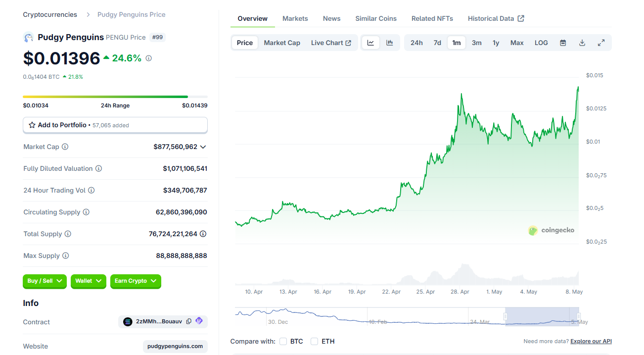
Task: Click the $1,071,106,541 valuation value
Action: (185, 168)
